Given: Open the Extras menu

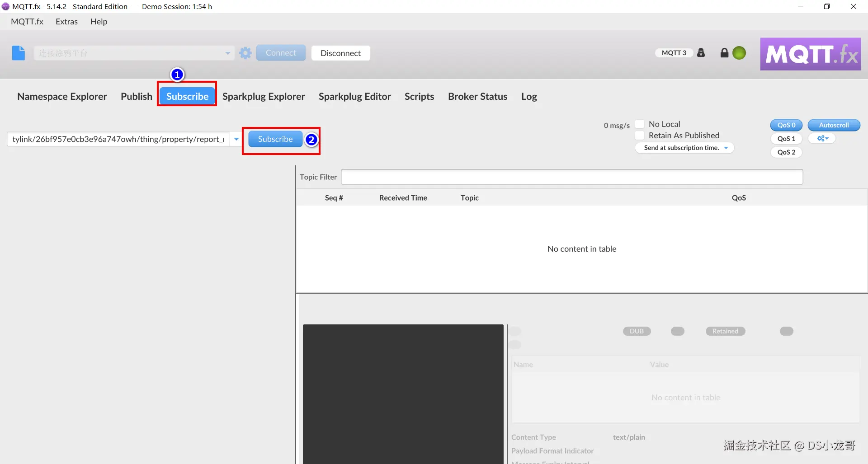Looking at the screenshot, I should pyautogui.click(x=66, y=22).
